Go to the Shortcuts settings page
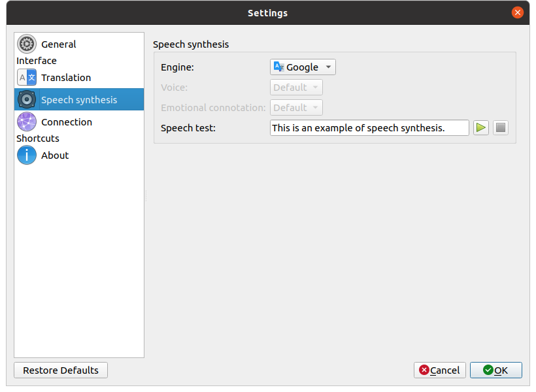This screenshot has width=536, height=392. point(38,139)
